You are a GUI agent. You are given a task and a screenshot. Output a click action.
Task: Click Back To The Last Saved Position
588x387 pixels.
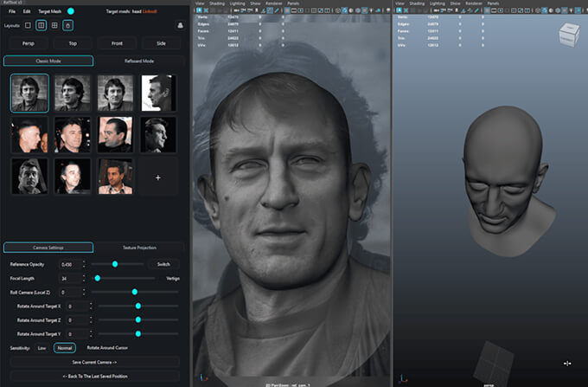[x=94, y=375]
